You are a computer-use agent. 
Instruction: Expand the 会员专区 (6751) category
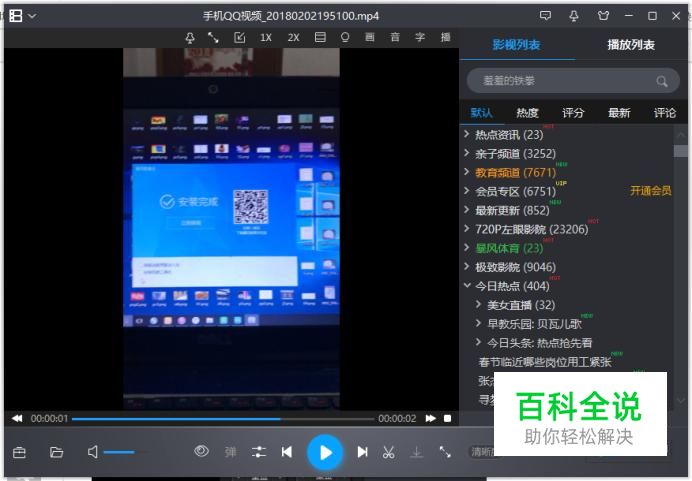(x=467, y=191)
